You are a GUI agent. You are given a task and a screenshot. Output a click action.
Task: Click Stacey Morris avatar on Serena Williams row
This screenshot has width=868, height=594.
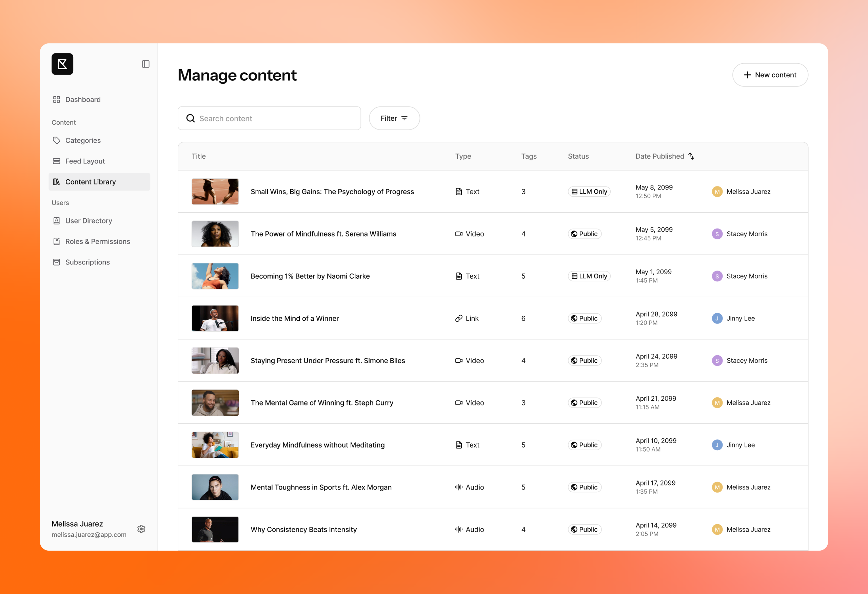pos(717,234)
